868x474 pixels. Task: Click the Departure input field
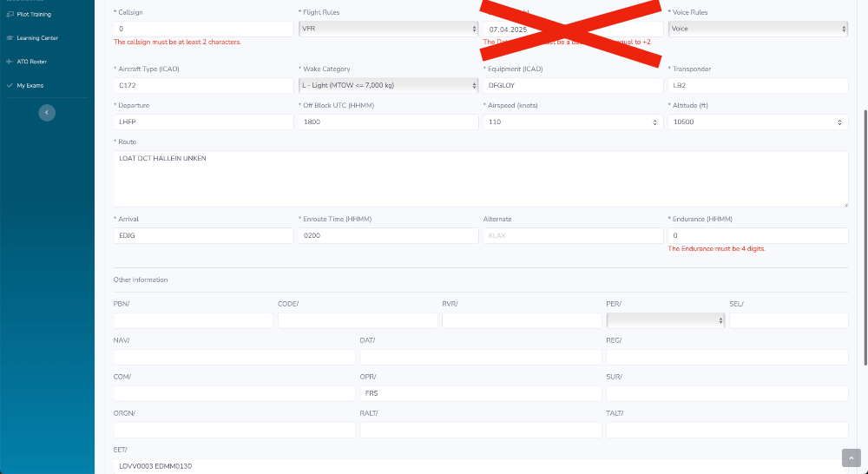(204, 122)
